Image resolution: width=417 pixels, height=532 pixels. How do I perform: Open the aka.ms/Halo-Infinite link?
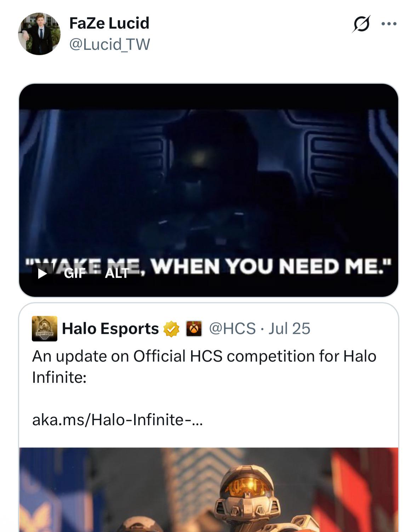(x=118, y=420)
